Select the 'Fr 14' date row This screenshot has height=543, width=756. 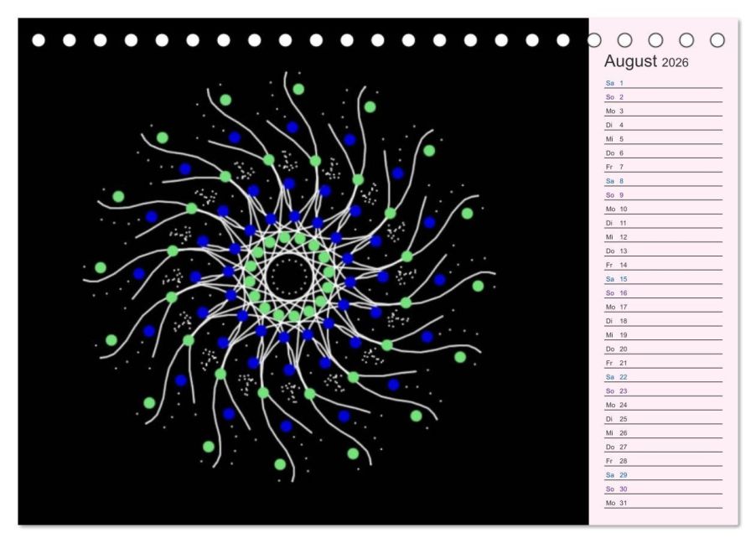pos(664,265)
